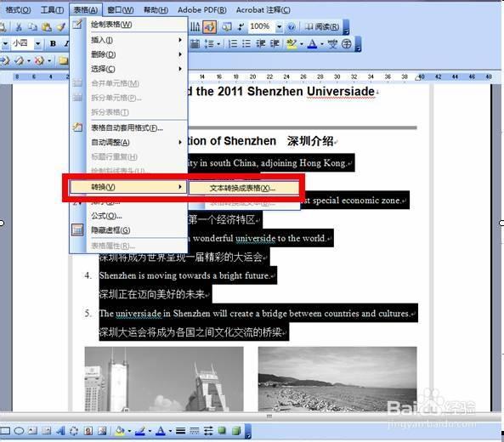Open the Acrobat Comments menu
This screenshot has width=504, height=442.
pyautogui.click(x=263, y=10)
